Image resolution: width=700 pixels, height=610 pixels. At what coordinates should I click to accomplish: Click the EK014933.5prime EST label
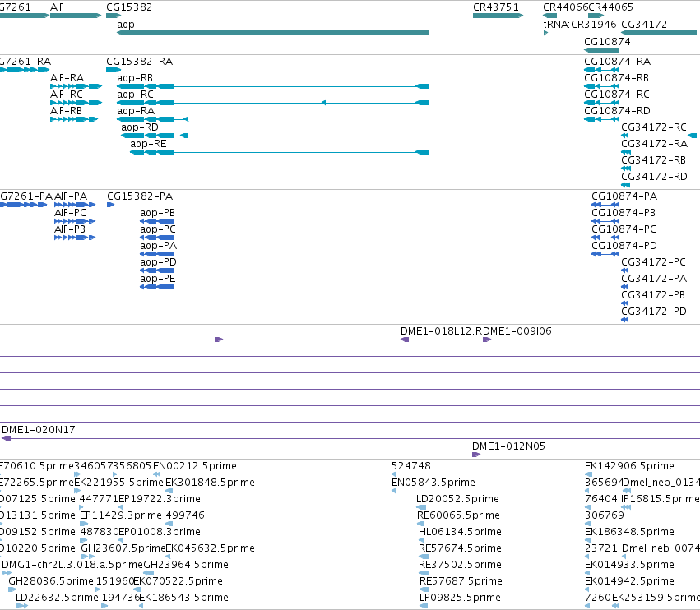(x=629, y=566)
